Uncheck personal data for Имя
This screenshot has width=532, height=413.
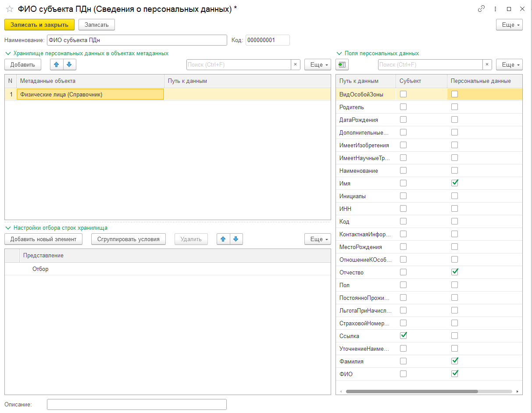[x=455, y=183]
